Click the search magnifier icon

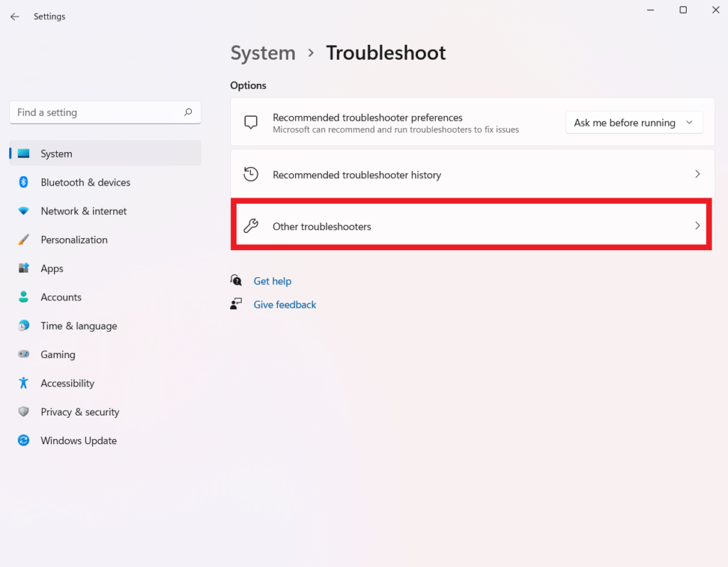point(188,112)
